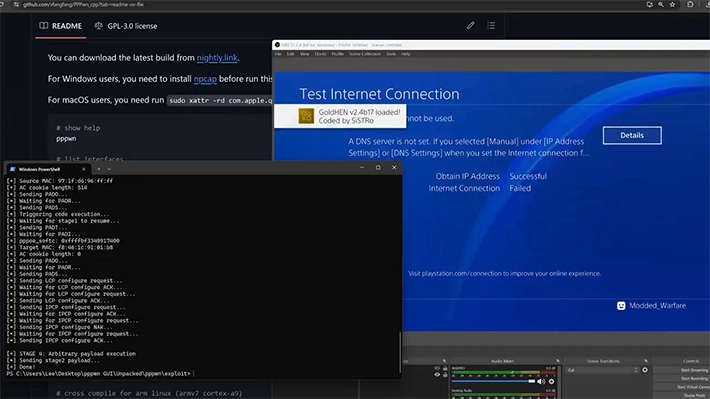Open OBS Edit menu

click(x=290, y=54)
